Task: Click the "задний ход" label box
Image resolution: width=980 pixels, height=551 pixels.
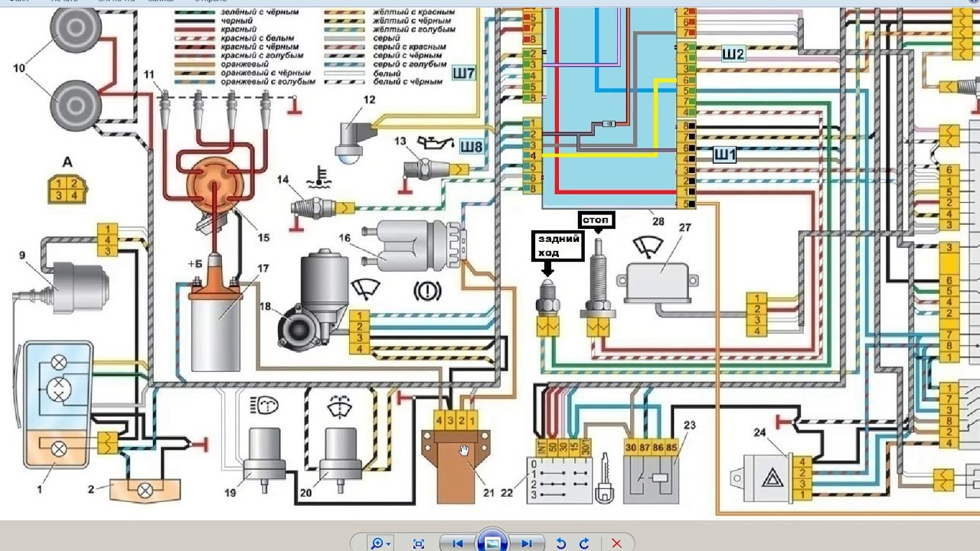Action: pos(557,246)
